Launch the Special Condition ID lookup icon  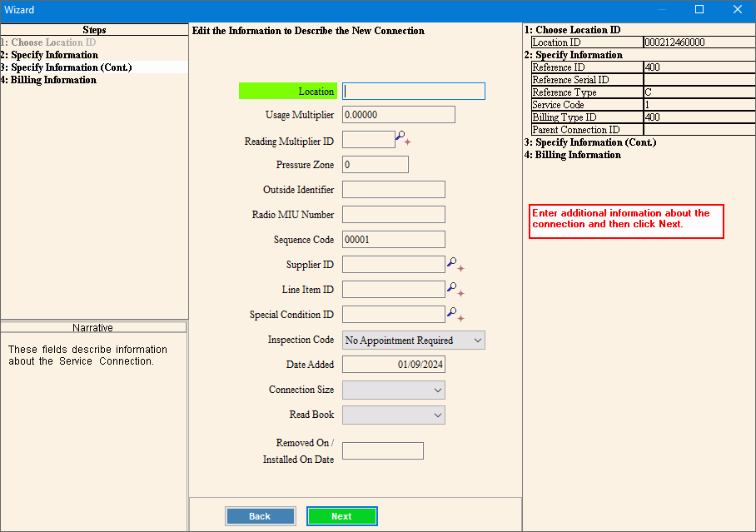coord(452,313)
